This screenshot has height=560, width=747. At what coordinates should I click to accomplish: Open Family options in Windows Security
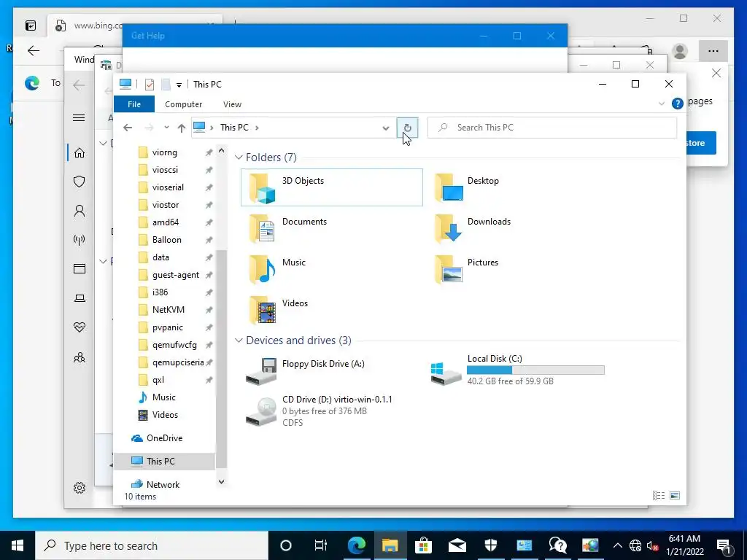80,357
